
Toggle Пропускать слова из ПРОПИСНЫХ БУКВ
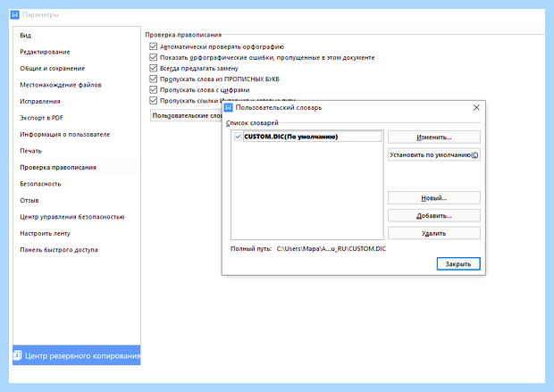pos(154,79)
